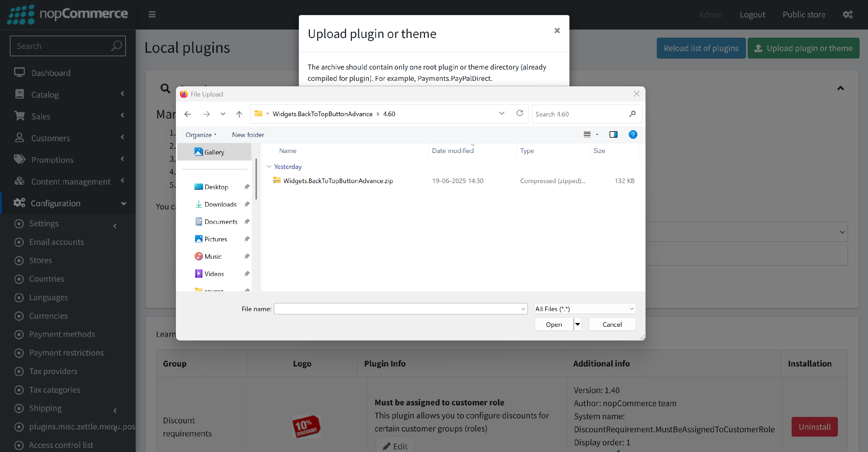Click the Open button
The image size is (868, 452).
[x=553, y=324]
